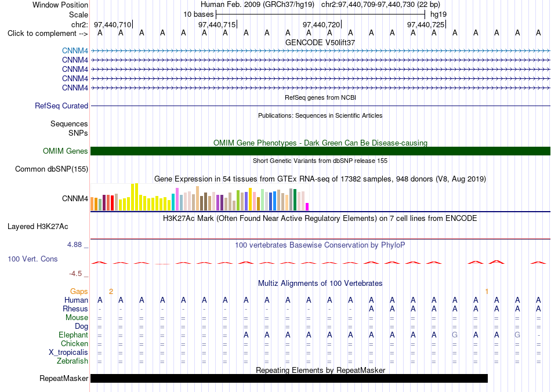
Task: Open the 100 Vert. Cons track label
Action: 32,259
